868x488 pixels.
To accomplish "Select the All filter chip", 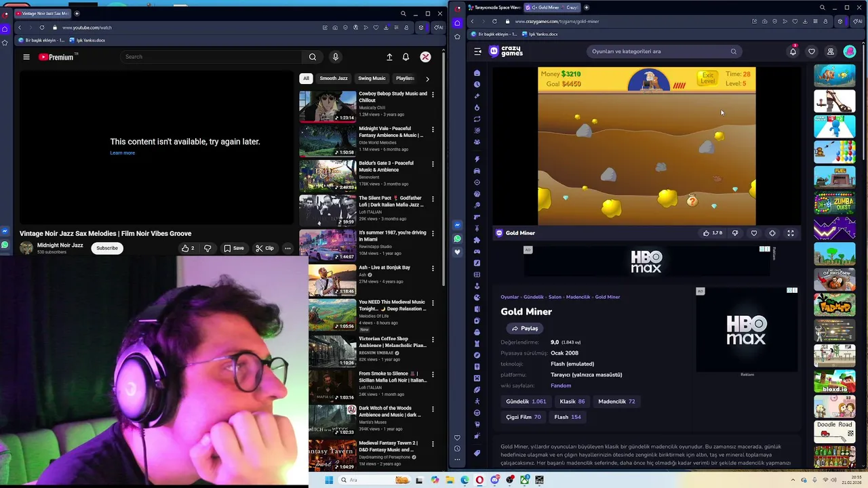I will (x=306, y=79).
